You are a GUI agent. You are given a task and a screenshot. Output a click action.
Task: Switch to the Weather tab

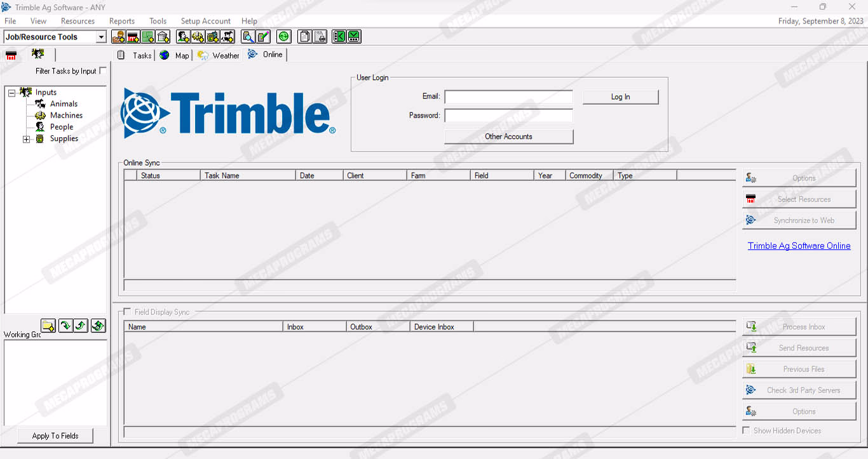218,55
